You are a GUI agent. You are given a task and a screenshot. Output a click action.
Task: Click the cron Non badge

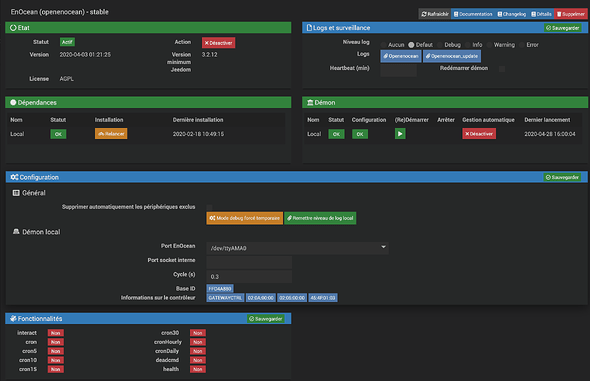(x=56, y=342)
